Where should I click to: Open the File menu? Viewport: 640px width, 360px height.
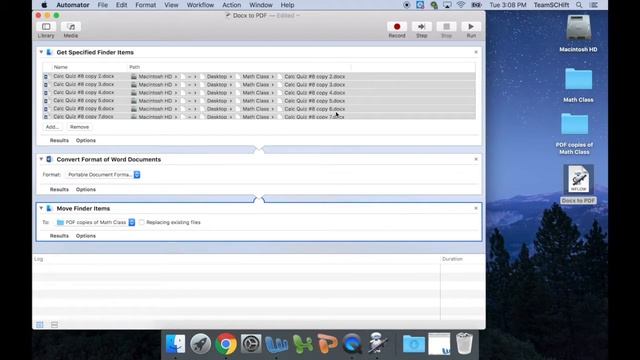tap(102, 5)
